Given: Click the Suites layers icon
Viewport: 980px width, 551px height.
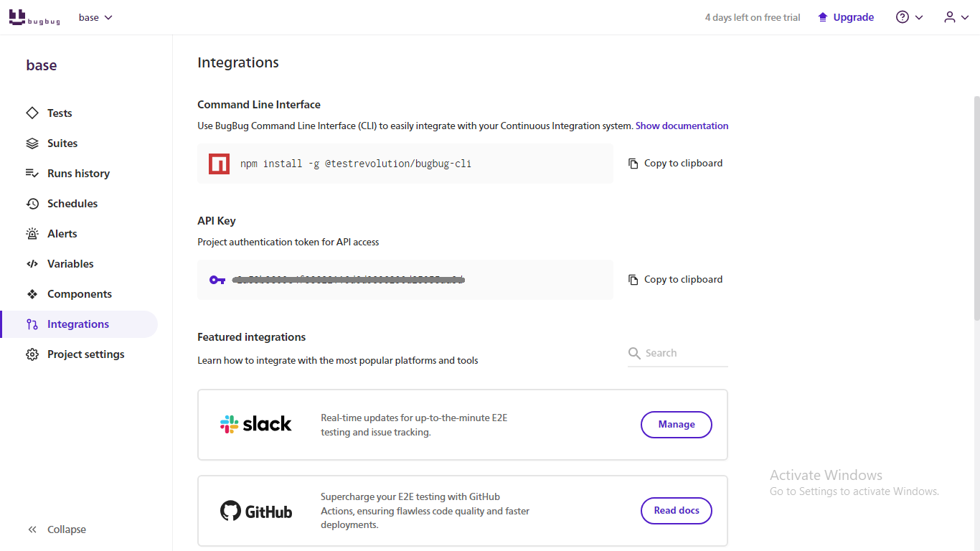Looking at the screenshot, I should click(32, 143).
